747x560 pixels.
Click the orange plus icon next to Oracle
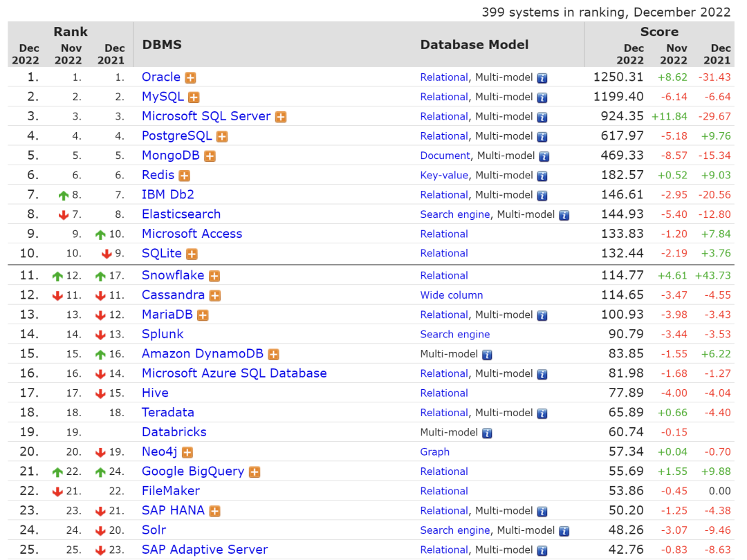(191, 77)
